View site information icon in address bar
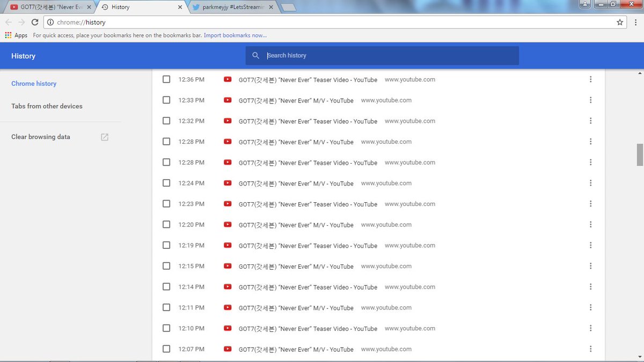The height and width of the screenshot is (362, 644). (50, 23)
